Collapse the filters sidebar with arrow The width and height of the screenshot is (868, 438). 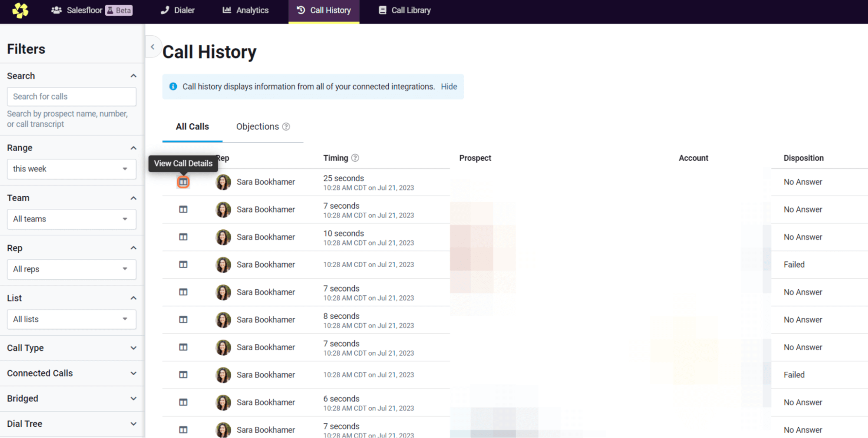[x=153, y=47]
